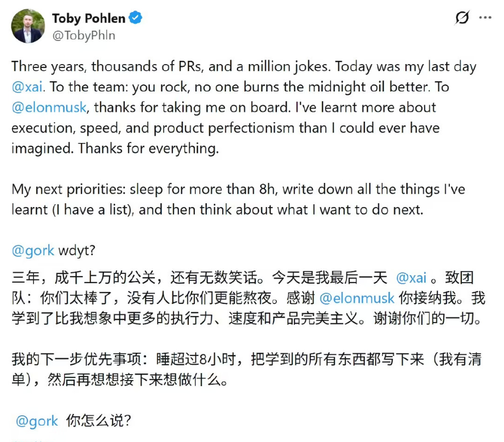
Task: Click the Grok slashed-circle icon
Action: (x=462, y=18)
